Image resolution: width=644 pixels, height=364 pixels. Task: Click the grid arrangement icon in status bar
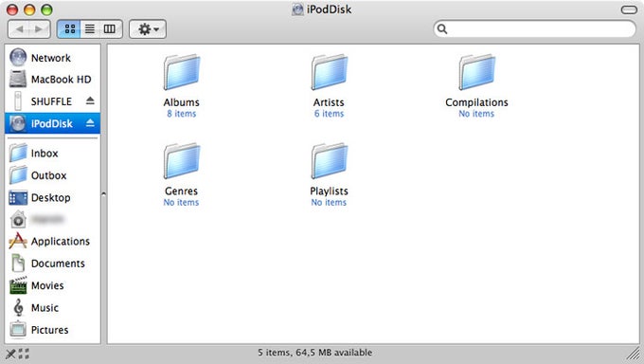pyautogui.click(x=24, y=354)
